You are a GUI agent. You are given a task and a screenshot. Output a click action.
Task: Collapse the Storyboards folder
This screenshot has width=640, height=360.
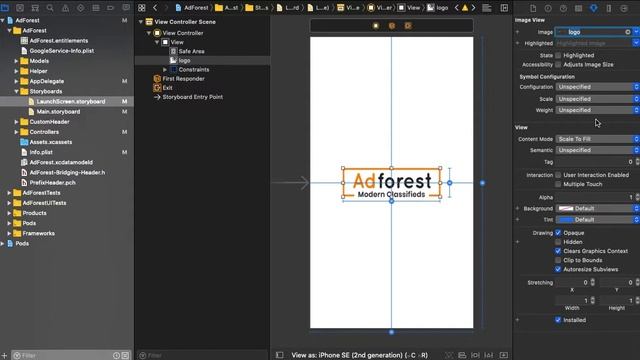pyautogui.click(x=16, y=91)
